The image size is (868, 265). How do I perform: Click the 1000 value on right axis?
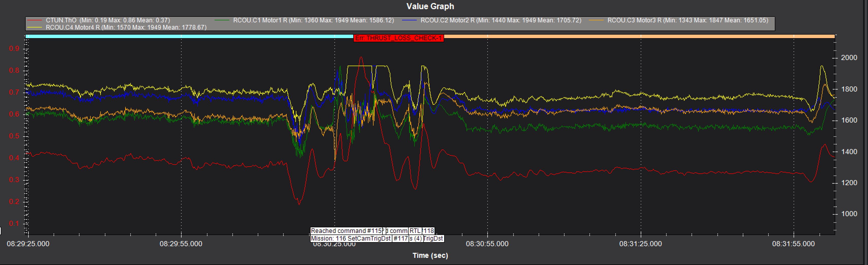point(849,214)
